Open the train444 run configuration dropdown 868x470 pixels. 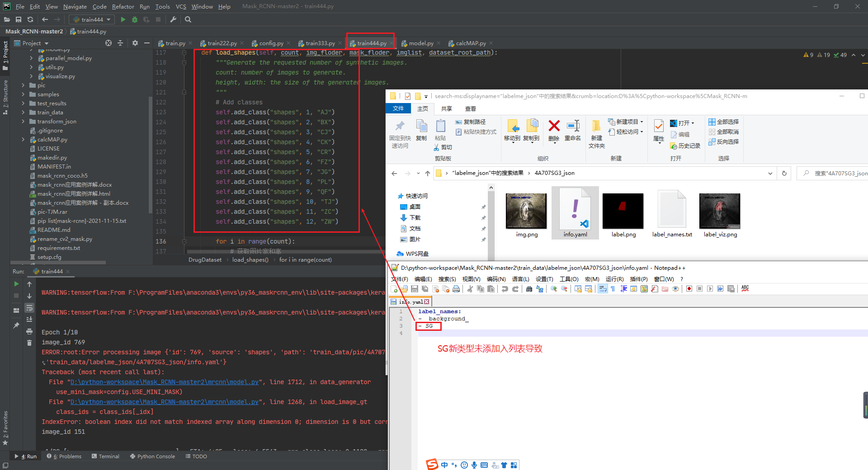(x=108, y=19)
